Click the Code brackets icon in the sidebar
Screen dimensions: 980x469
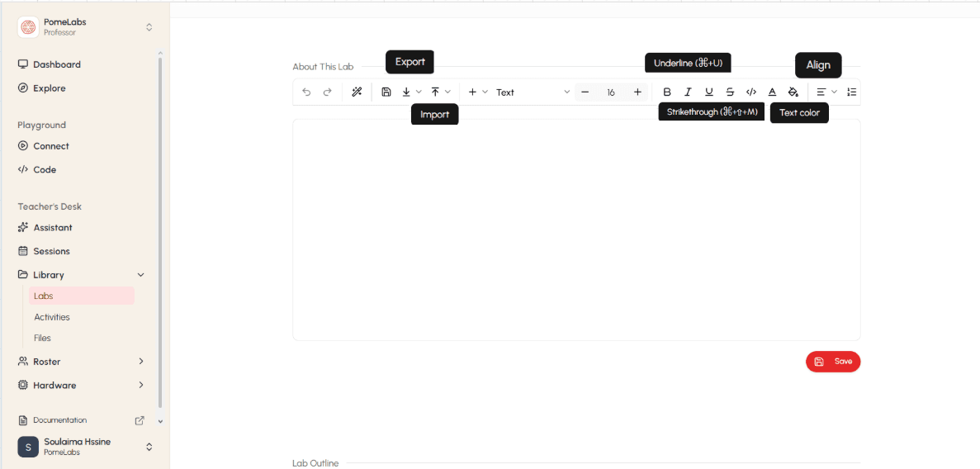tap(23, 169)
